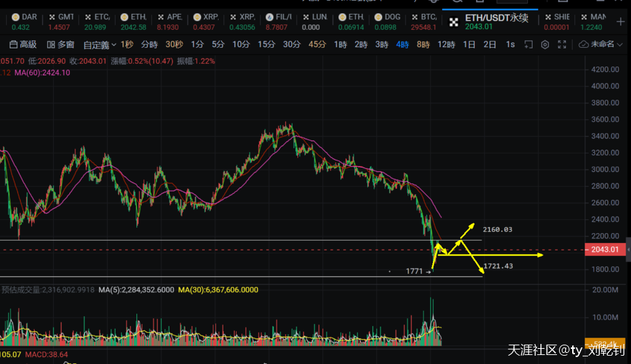
Task: Click the MA(30) volume indicator label
Action: (218, 289)
